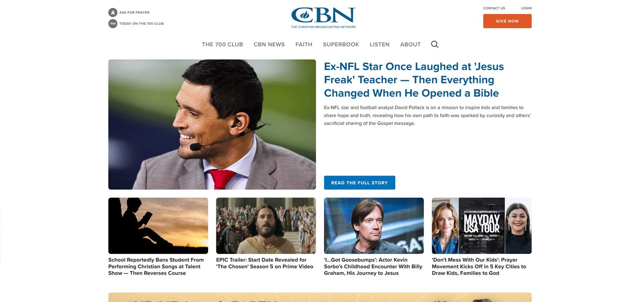Open The 700 Club menu

[x=222, y=44]
